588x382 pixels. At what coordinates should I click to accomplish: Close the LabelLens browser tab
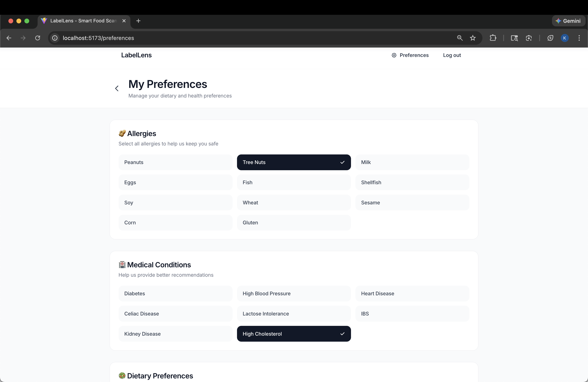coord(124,21)
